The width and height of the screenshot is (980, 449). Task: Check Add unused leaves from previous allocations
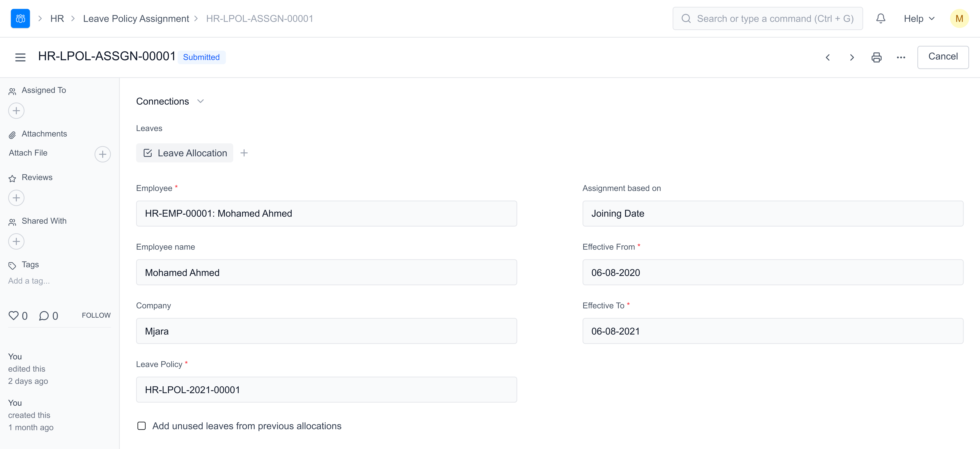pyautogui.click(x=142, y=426)
